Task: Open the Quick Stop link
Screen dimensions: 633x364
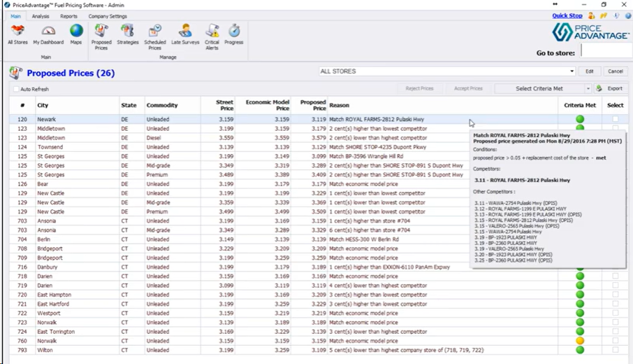Action: pos(567,16)
